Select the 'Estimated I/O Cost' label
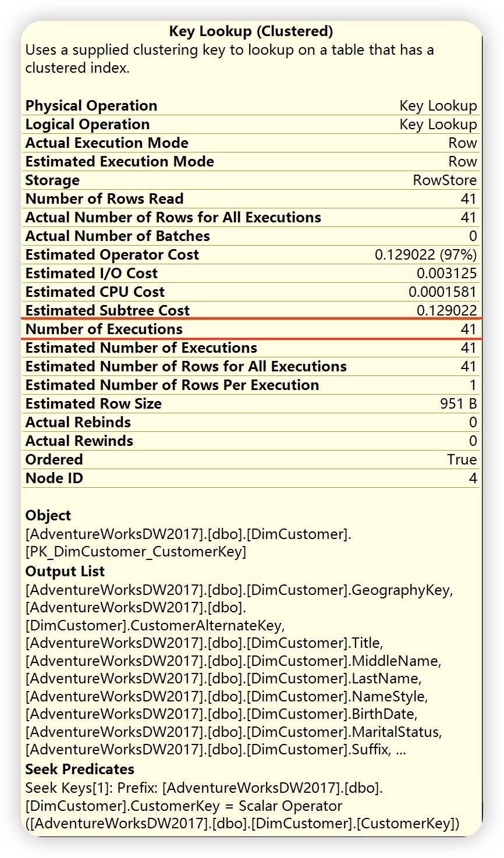 pyautogui.click(x=91, y=274)
